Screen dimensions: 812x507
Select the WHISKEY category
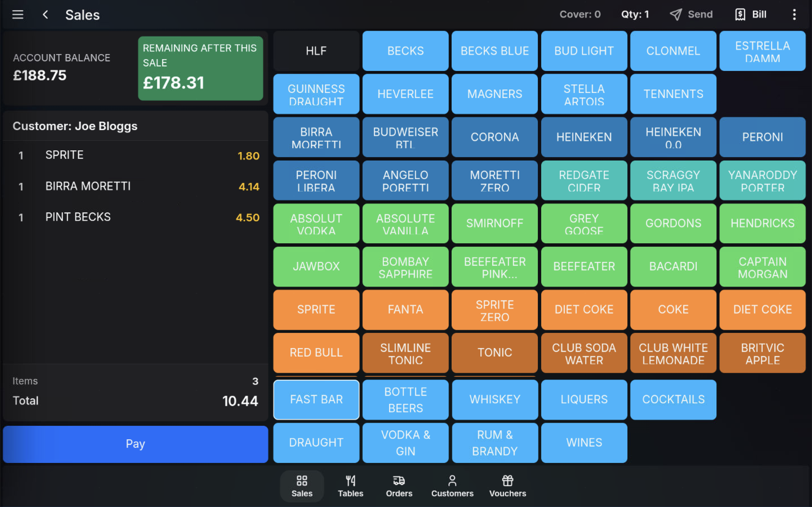click(495, 400)
